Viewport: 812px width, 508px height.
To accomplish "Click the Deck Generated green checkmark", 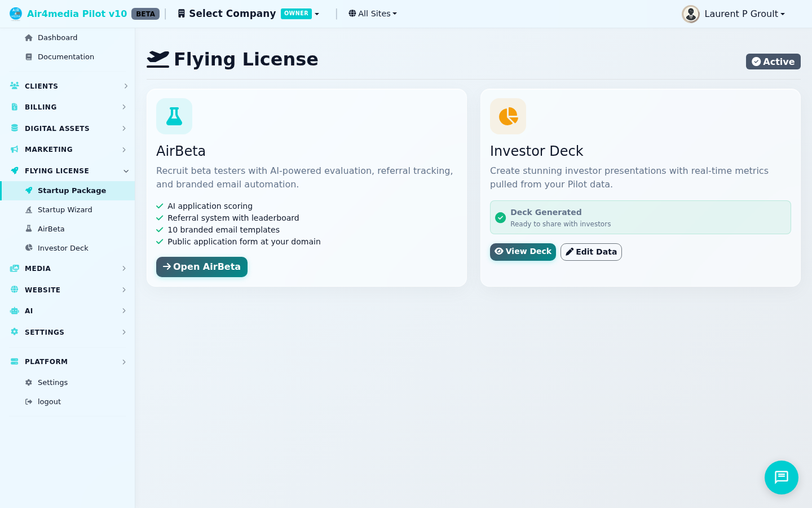I will 501,217.
